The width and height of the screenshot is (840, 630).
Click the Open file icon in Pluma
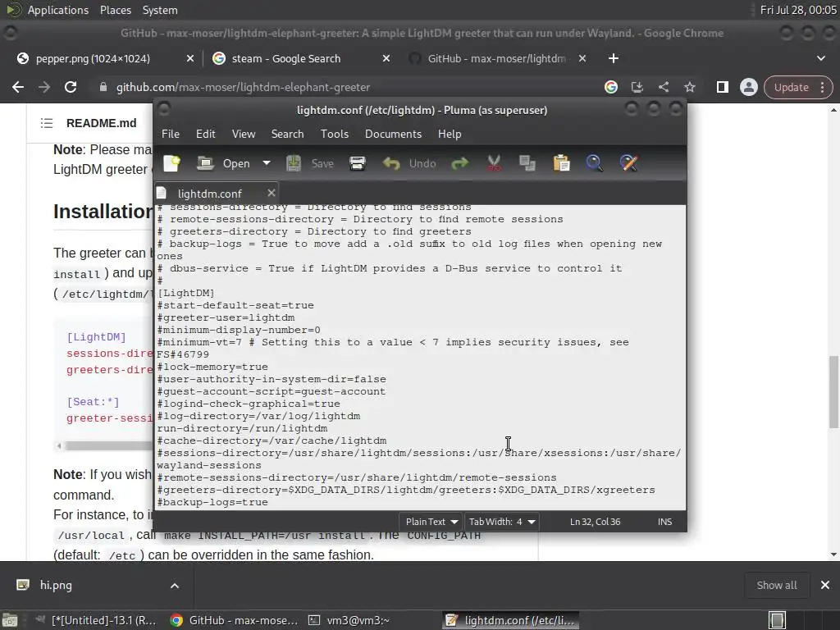point(205,163)
